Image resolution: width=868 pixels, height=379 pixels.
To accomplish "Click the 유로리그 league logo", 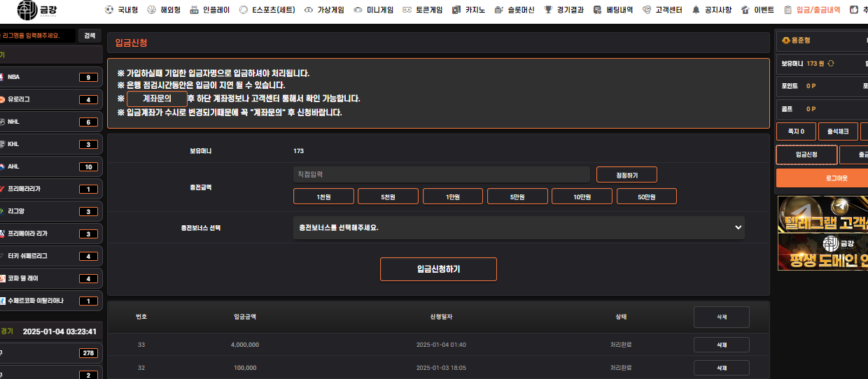I will click(x=2, y=99).
